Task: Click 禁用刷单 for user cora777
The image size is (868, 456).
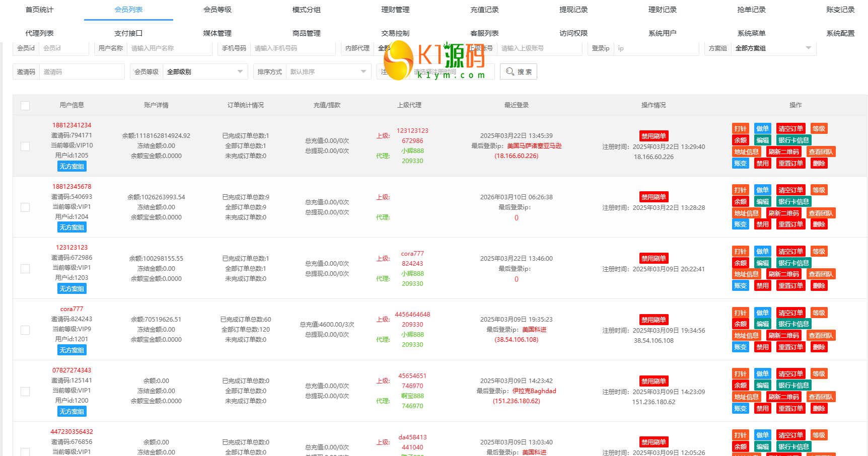Action: [x=654, y=320]
